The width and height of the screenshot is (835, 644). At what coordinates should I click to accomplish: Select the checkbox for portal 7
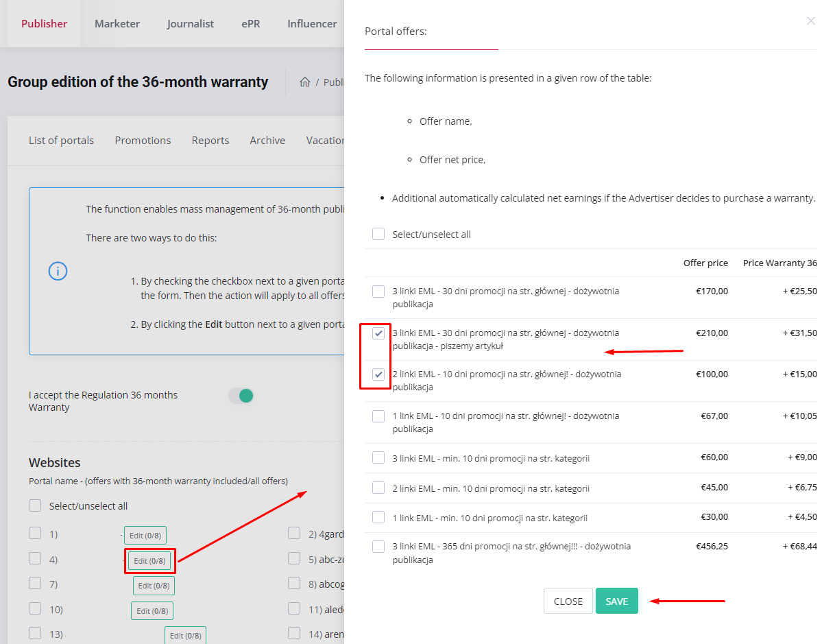point(35,584)
